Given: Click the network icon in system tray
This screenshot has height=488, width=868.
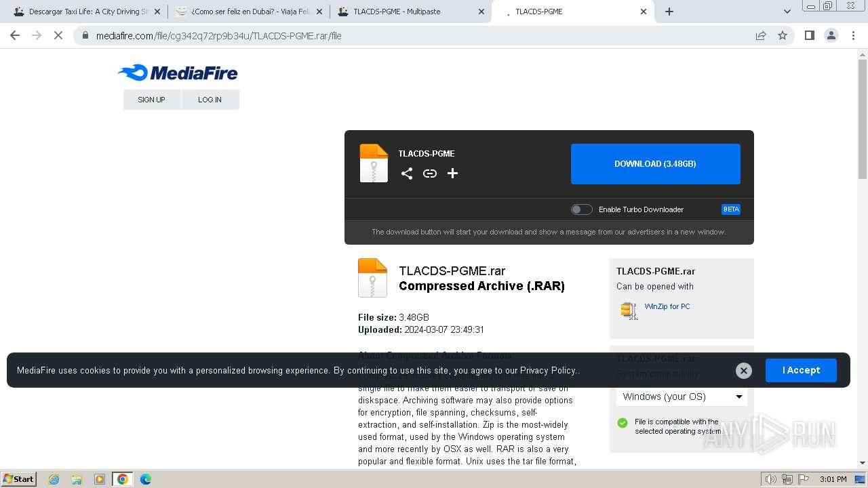Looking at the screenshot, I should pos(787,479).
